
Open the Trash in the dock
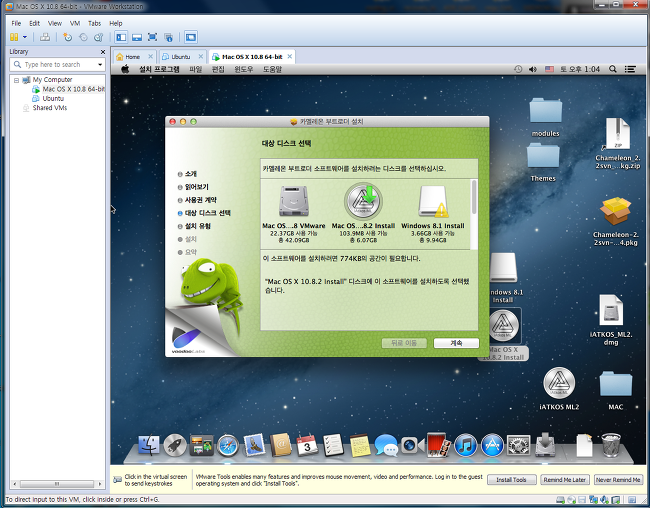[x=611, y=445]
